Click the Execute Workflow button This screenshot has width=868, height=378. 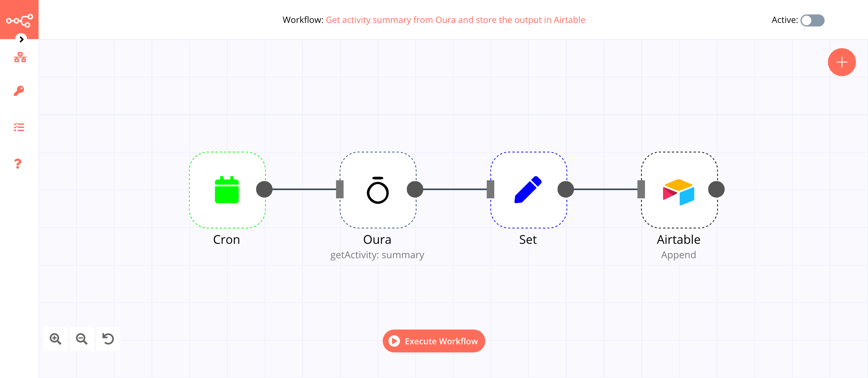(x=434, y=341)
